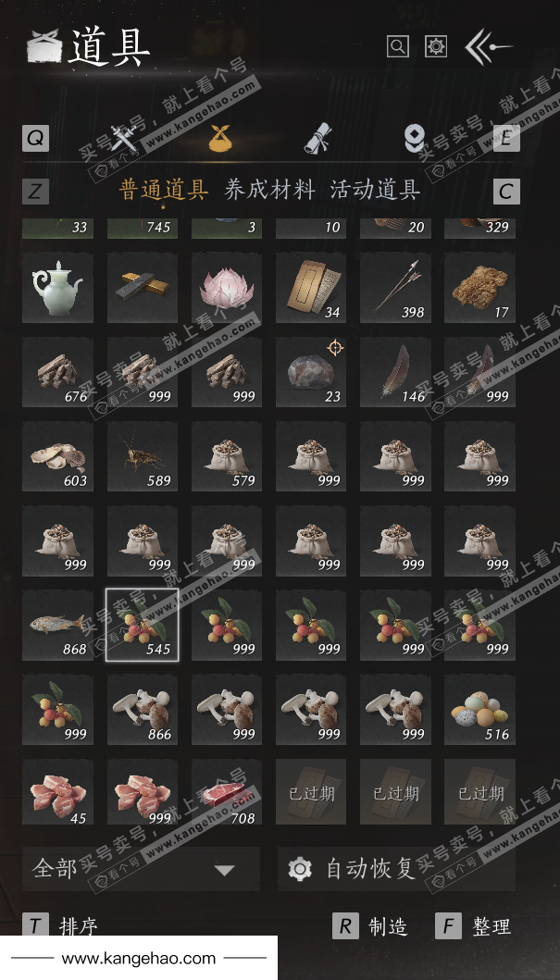The image size is (560, 980).
Task: Open the inventory search magnifier icon
Action: (x=398, y=46)
